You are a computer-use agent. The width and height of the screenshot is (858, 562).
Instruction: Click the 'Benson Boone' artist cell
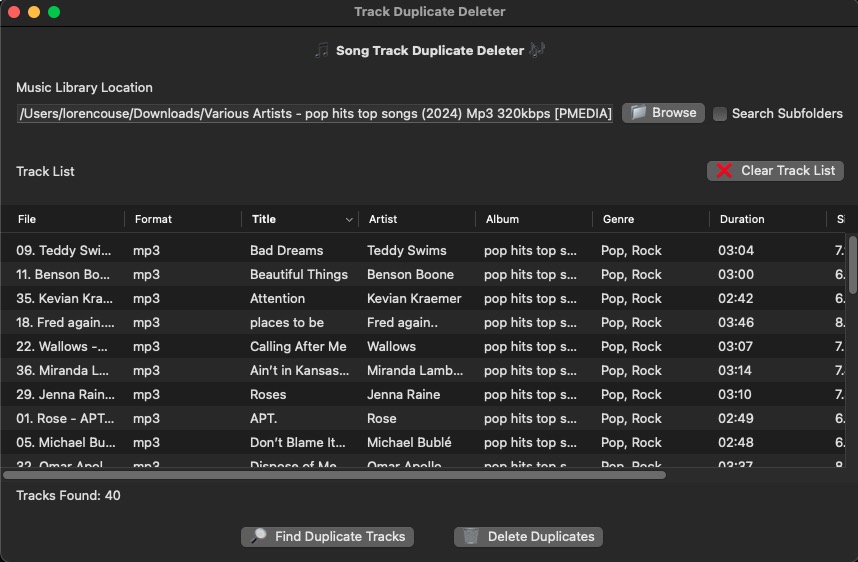(410, 274)
